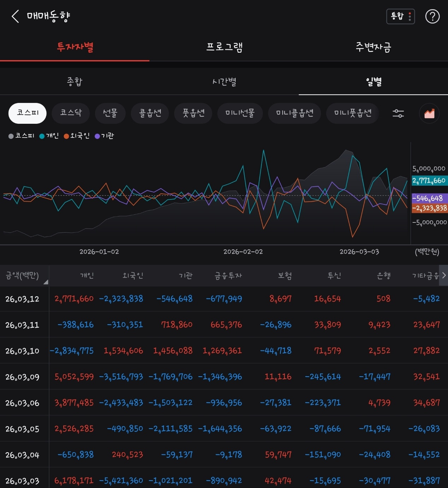This screenshot has height=488, width=448.
Task: Toggle the 기관 purple legend series
Action: tap(104, 136)
